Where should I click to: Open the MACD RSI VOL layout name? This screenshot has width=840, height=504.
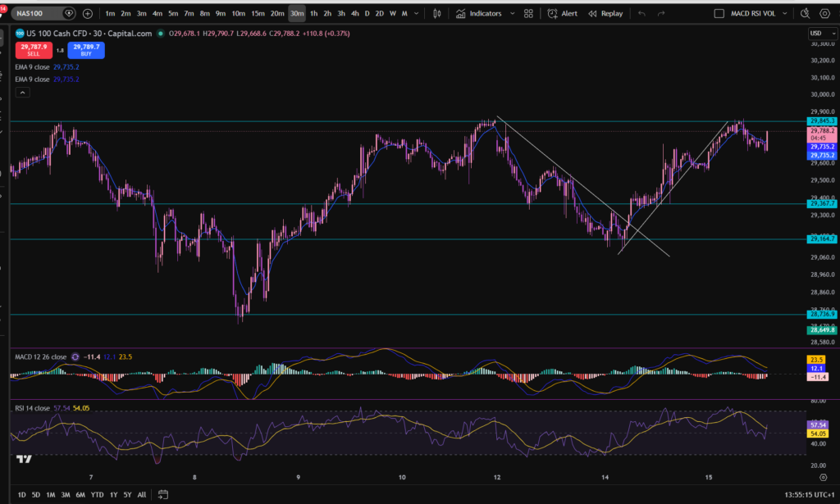click(x=753, y=13)
